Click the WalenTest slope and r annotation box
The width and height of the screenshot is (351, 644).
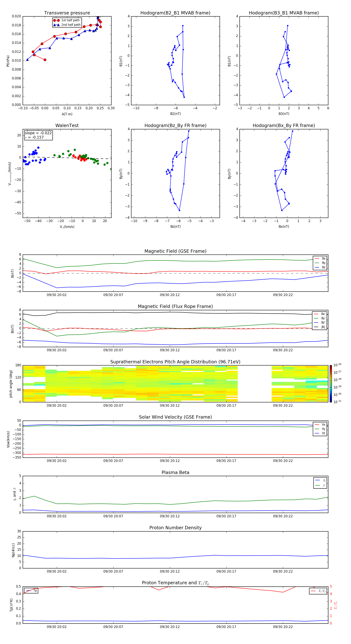(38, 135)
